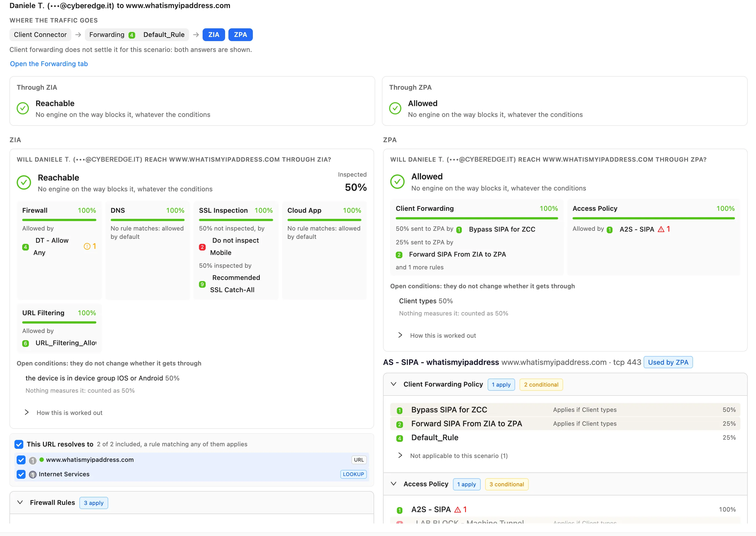Click the URL tag on www.whatismyipaddress.com row

[359, 460]
